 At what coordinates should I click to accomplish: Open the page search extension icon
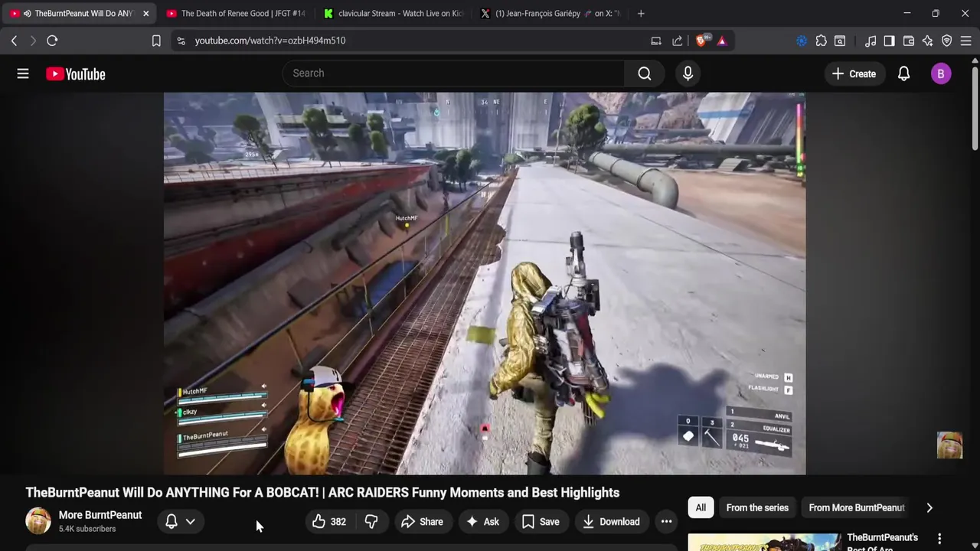pos(840,41)
